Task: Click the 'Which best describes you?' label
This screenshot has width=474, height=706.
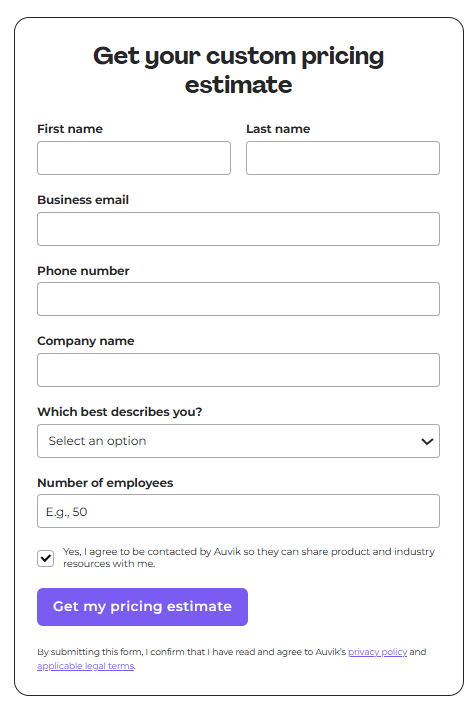Action: (120, 412)
